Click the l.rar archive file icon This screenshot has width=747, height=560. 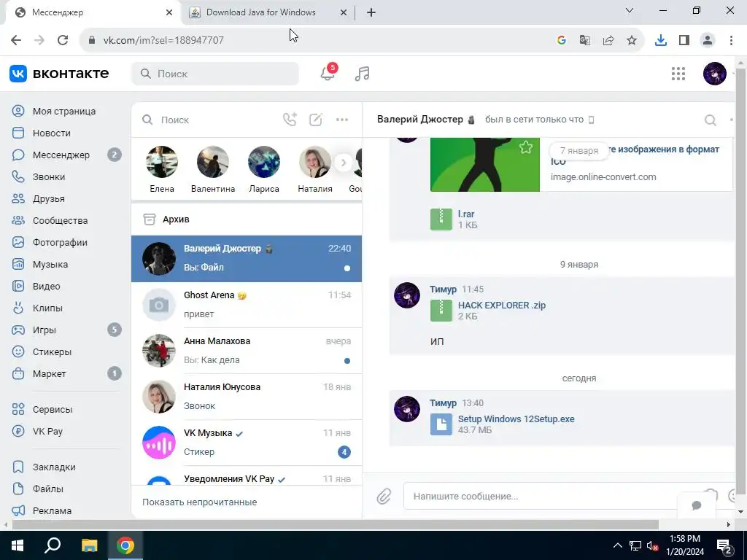pos(441,219)
